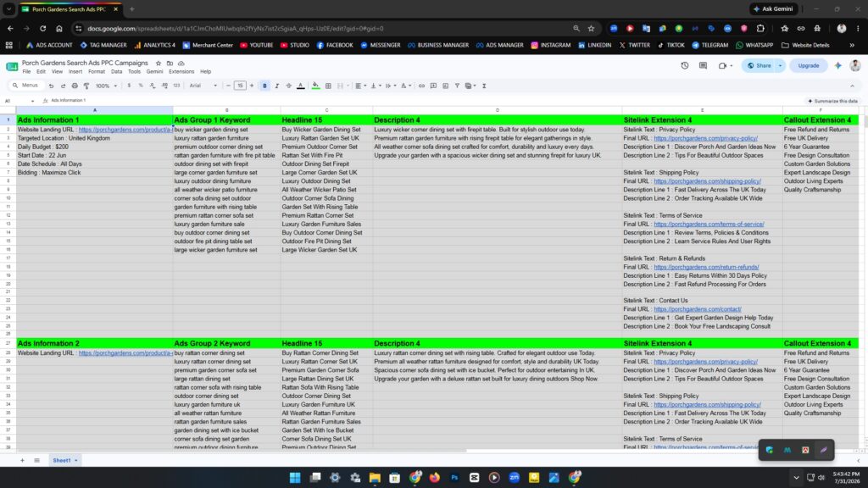Open the YOUTUBE bookmark

pos(256,46)
